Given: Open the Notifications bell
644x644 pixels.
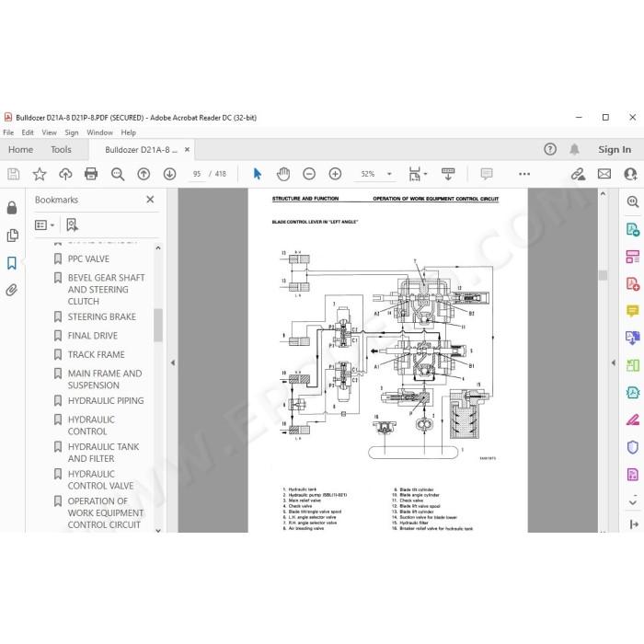Looking at the screenshot, I should [x=574, y=149].
